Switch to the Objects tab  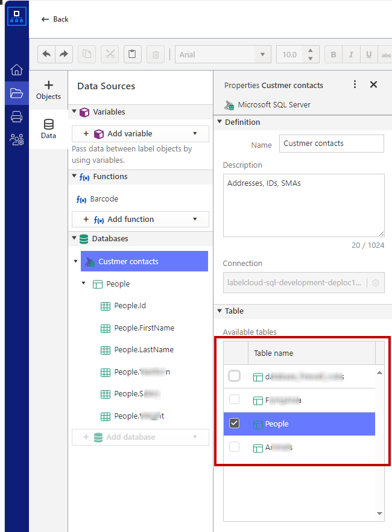[49, 90]
